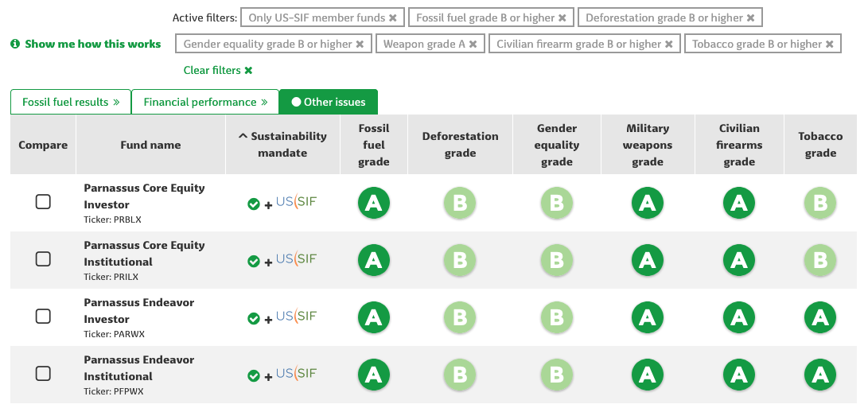868x408 pixels.
Task: Click civilian firearms grade A badge for PARWX
Action: pos(739,317)
